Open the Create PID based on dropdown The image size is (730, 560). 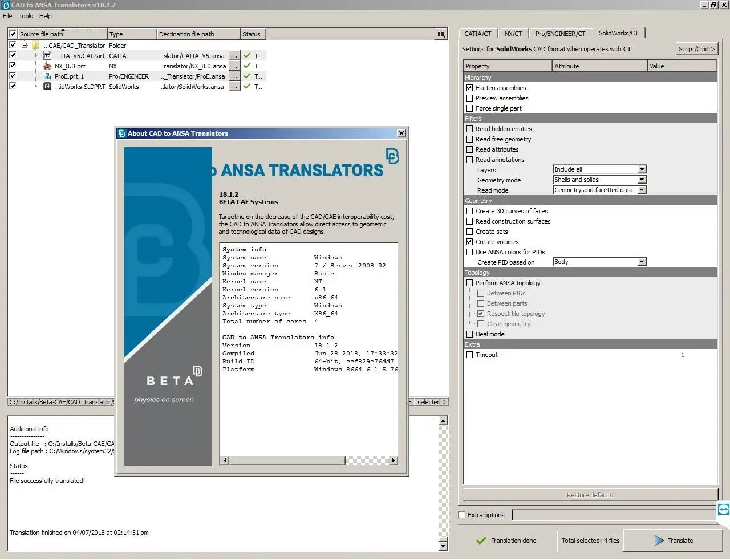coord(599,262)
